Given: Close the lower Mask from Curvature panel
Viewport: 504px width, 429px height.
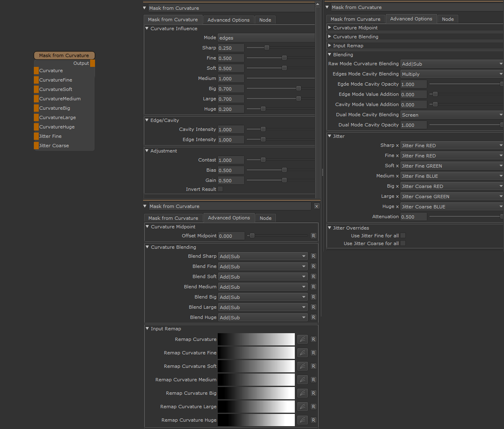Looking at the screenshot, I should pyautogui.click(x=316, y=206).
